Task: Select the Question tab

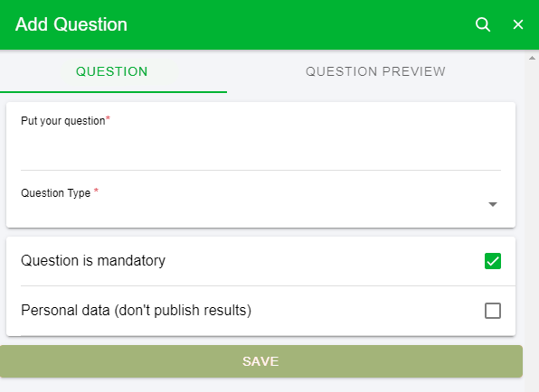Action: 112,71
